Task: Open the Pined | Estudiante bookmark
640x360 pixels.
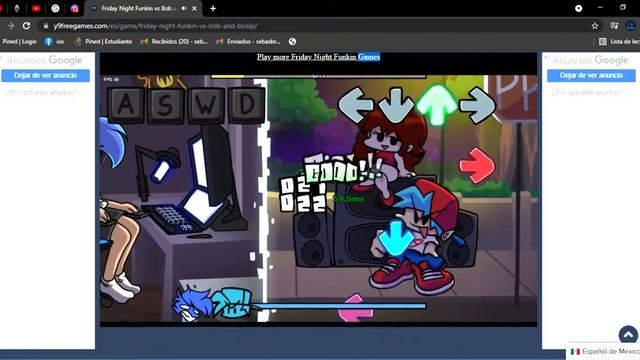Action: point(103,42)
